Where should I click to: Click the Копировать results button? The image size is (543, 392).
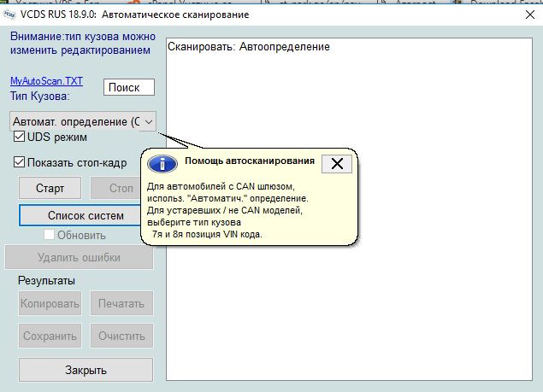50,303
